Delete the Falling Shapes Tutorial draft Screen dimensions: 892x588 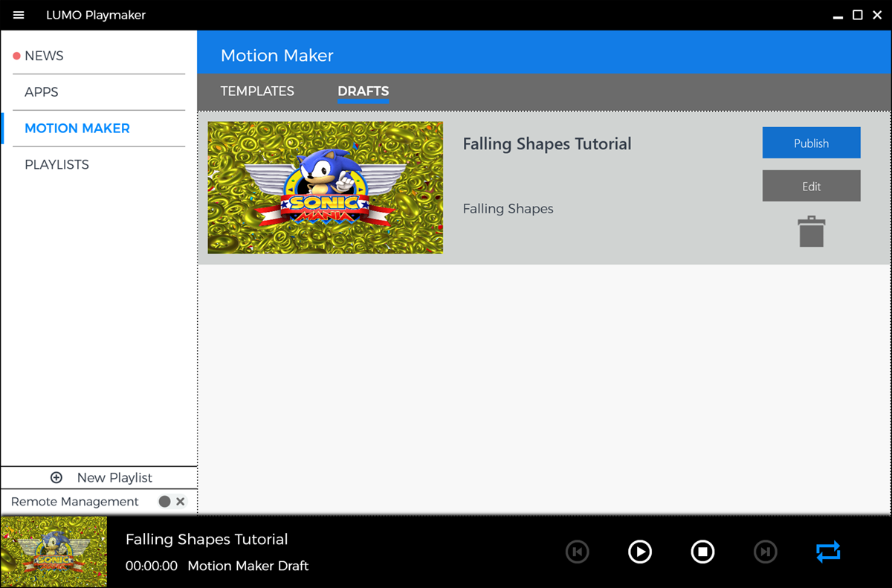(811, 231)
